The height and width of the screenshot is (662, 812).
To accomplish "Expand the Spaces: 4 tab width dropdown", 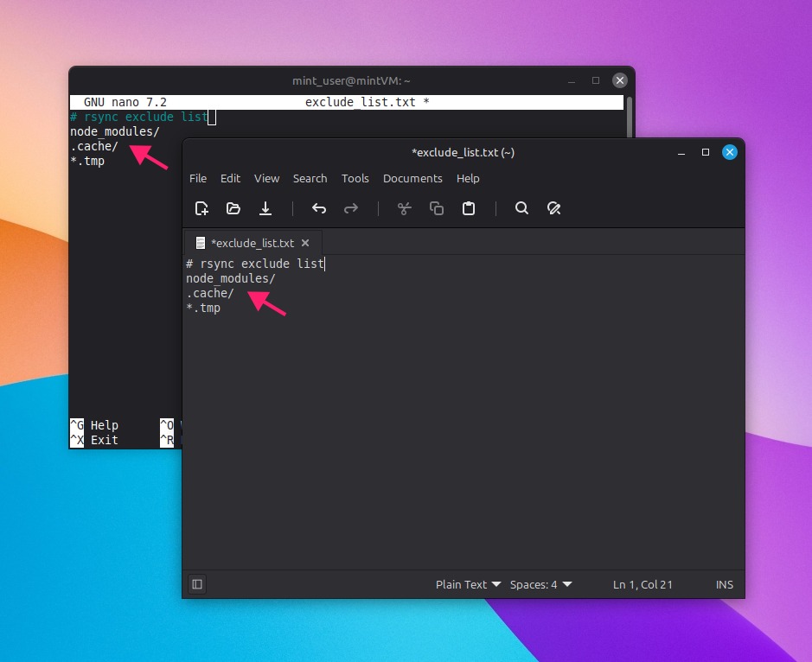I will (x=541, y=584).
